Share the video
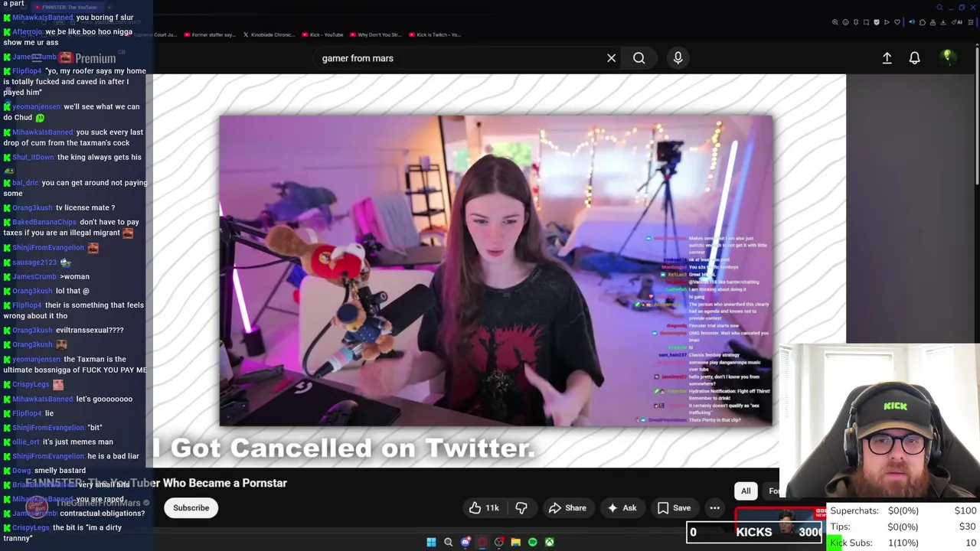Viewport: 980px width, 551px height. [567, 508]
